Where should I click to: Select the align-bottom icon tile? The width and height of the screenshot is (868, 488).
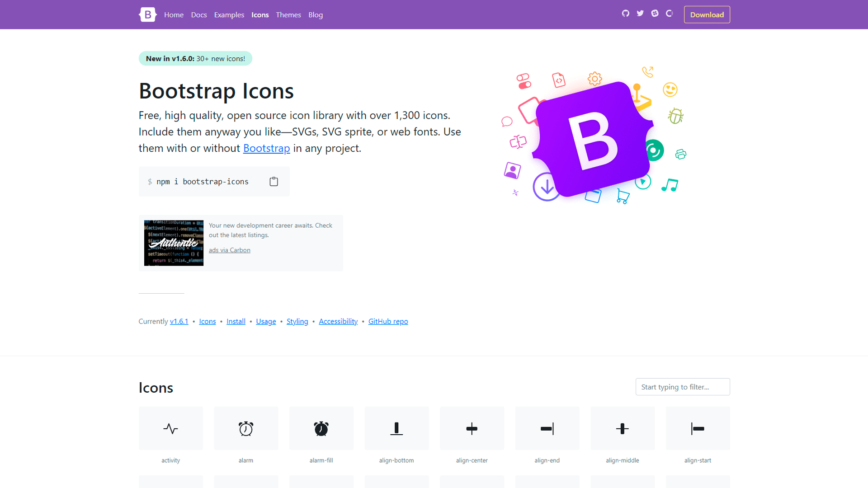[x=396, y=428]
